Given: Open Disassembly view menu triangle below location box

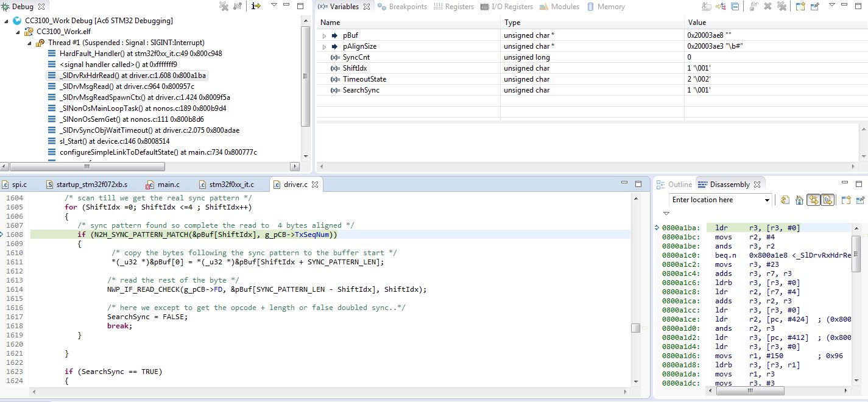Looking at the screenshot, I should tap(666, 214).
